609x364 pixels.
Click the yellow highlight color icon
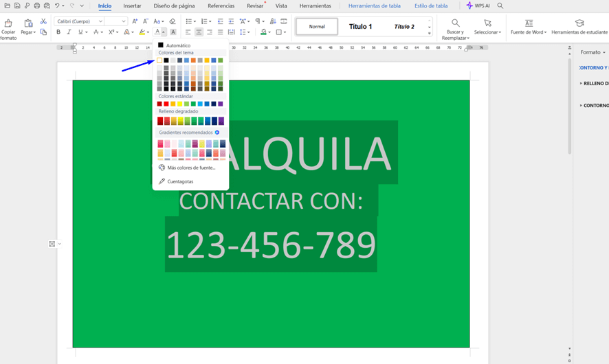[x=142, y=32]
